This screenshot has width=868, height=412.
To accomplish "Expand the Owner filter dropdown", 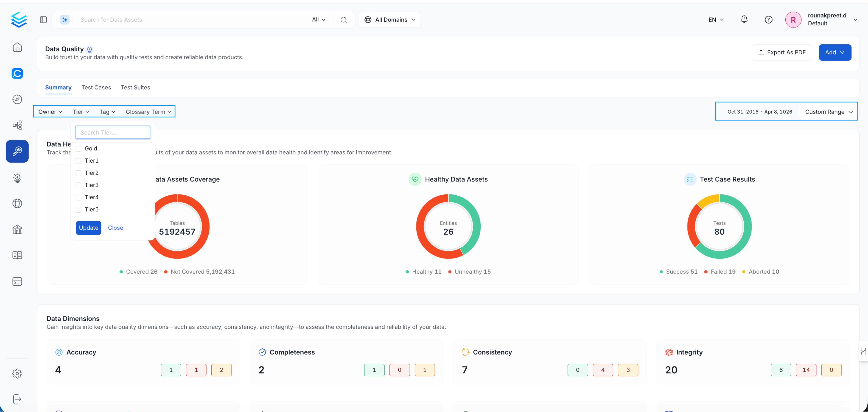I will coord(50,111).
